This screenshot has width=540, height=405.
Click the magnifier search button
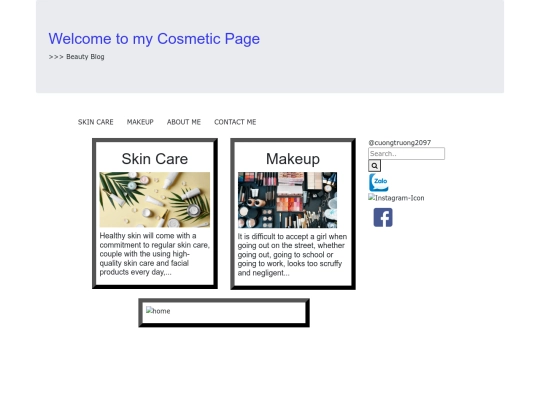(374, 166)
